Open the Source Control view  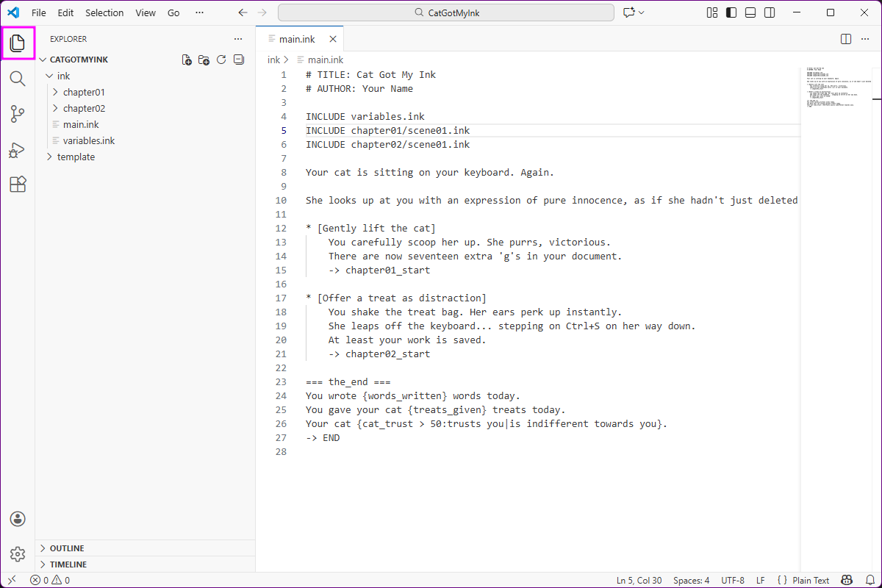(18, 114)
